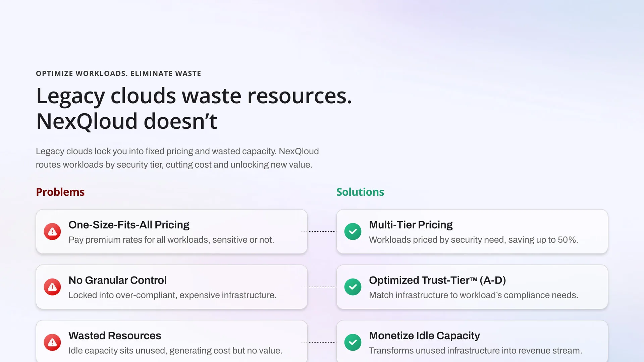Click green checkmark icon beside Optimized Trust-Tier
The image size is (644, 362).
tap(353, 287)
